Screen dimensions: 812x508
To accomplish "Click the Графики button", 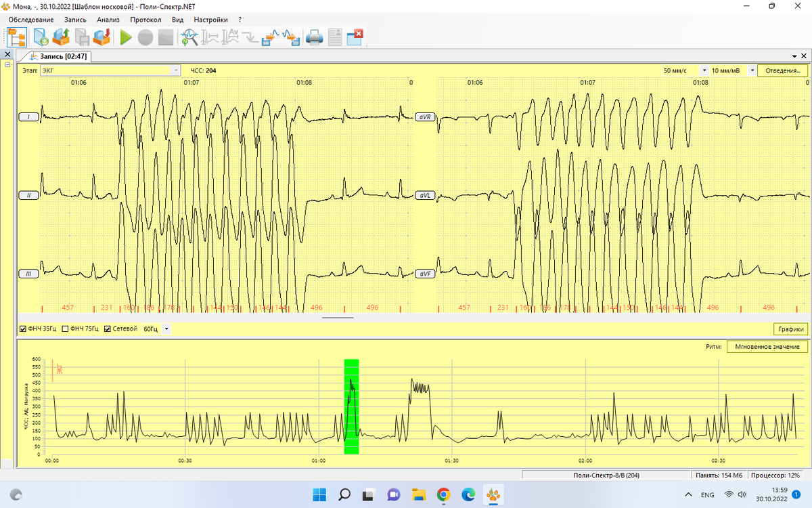I will coord(791,329).
